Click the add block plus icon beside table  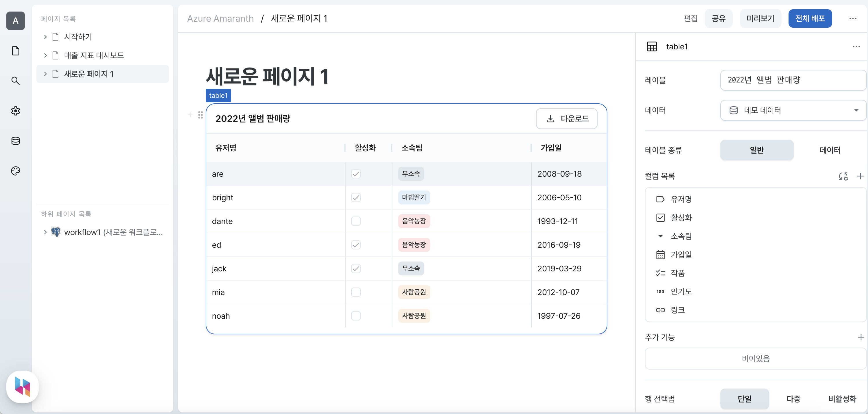tap(190, 115)
